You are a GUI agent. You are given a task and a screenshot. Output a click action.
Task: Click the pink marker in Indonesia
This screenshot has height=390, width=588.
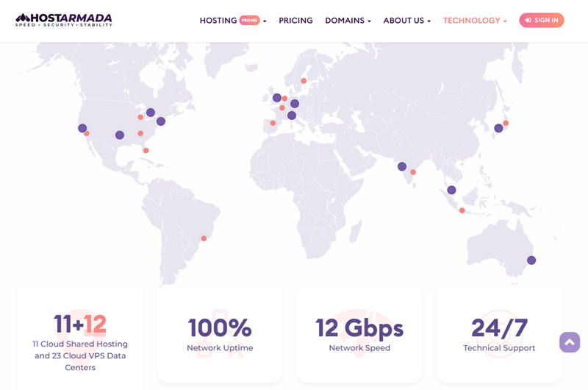(462, 210)
